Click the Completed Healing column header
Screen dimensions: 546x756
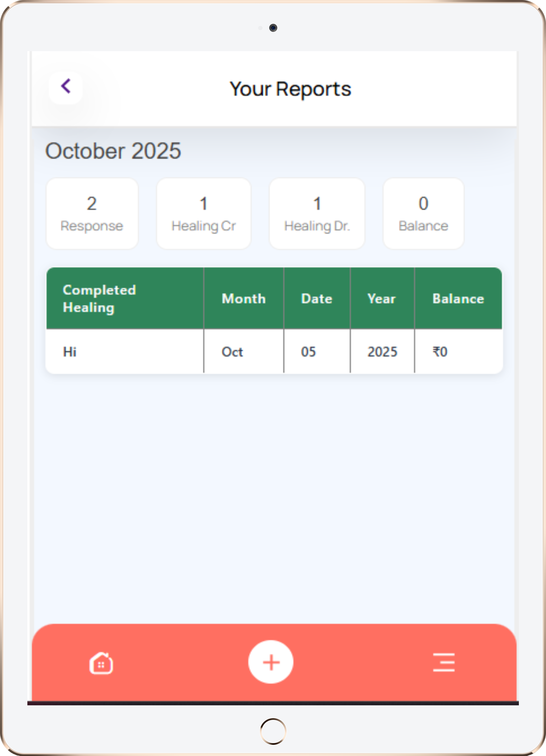pos(99,298)
